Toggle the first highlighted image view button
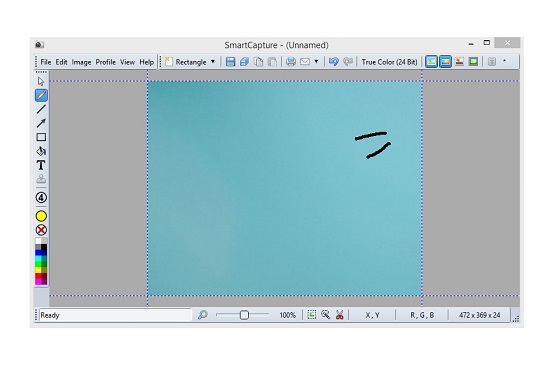 431,62
